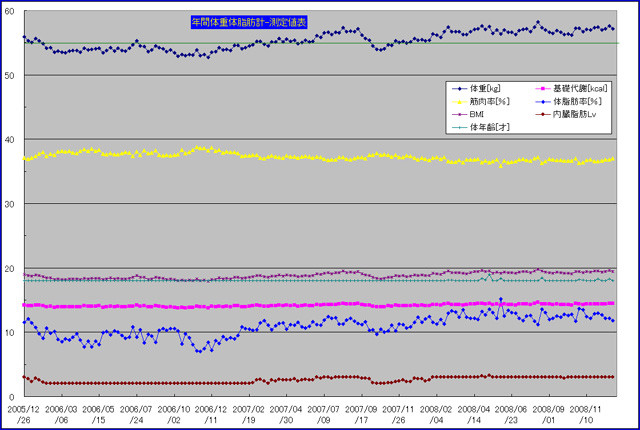This screenshot has height=430, width=640.
Task: Pick the 内臓脂肪Lv legend entry
Action: [566, 115]
